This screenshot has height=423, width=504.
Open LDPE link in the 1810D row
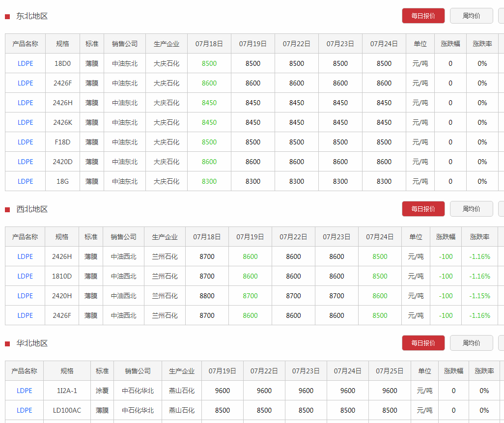25,276
